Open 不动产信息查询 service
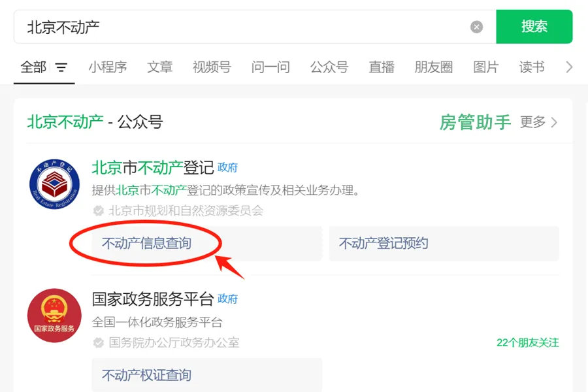The image size is (588, 392). click(x=207, y=244)
